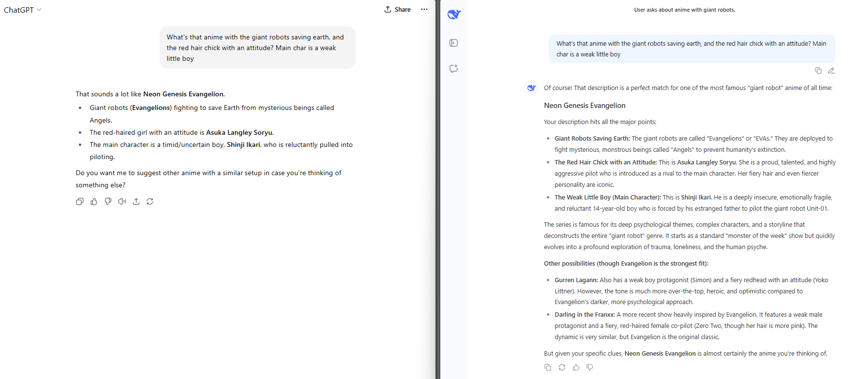Image resolution: width=868 pixels, height=379 pixels.
Task: Copy the ChatGPT response
Action: [x=80, y=201]
